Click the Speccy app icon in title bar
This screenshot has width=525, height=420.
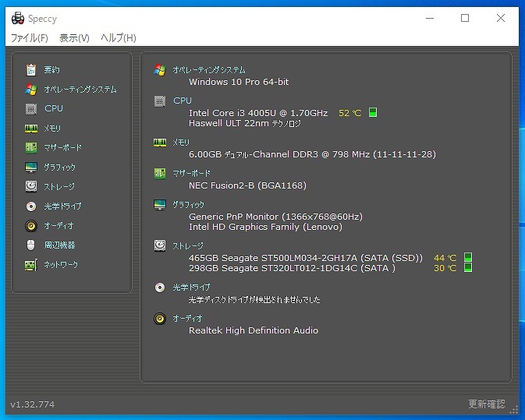[18, 19]
